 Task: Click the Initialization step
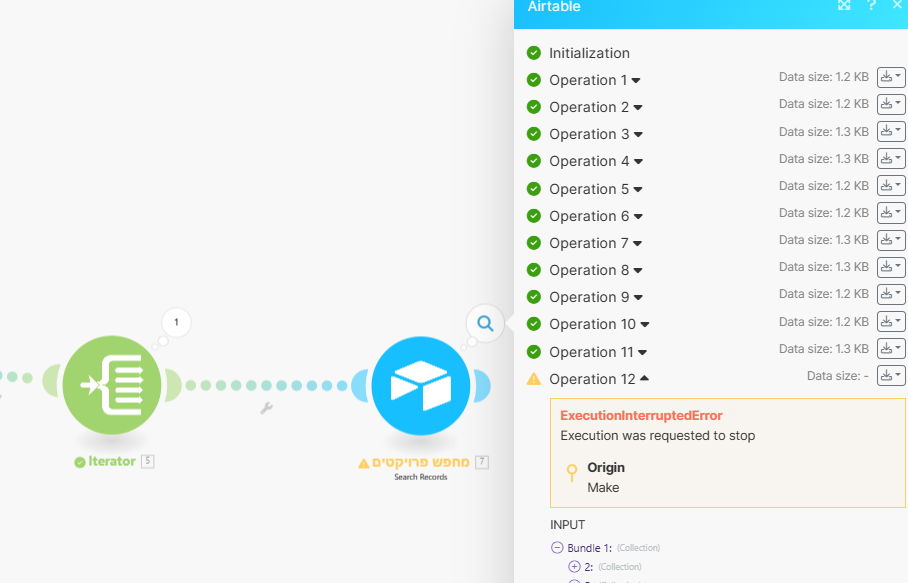(x=589, y=53)
